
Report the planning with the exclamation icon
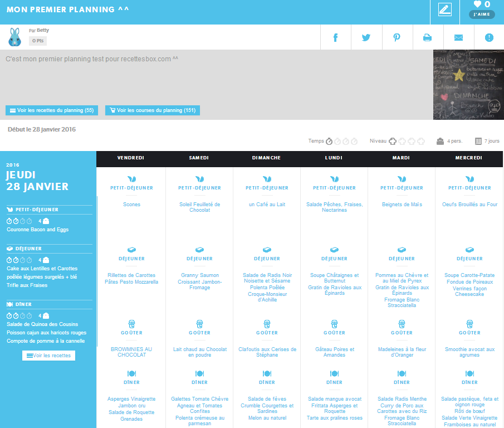click(x=489, y=37)
